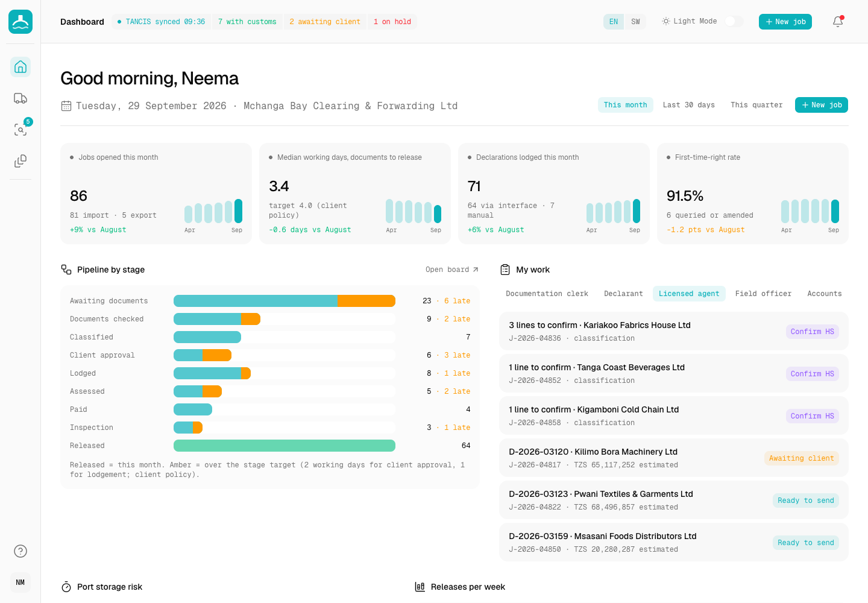
Task: Click Ready to send for Pwani Textiles
Action: 806,500
